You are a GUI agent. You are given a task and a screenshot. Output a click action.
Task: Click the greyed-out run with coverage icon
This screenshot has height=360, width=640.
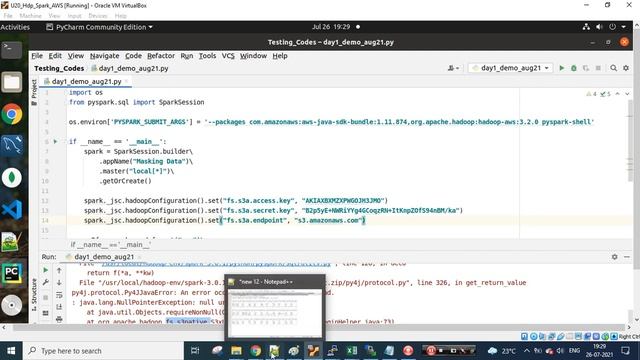click(x=586, y=68)
